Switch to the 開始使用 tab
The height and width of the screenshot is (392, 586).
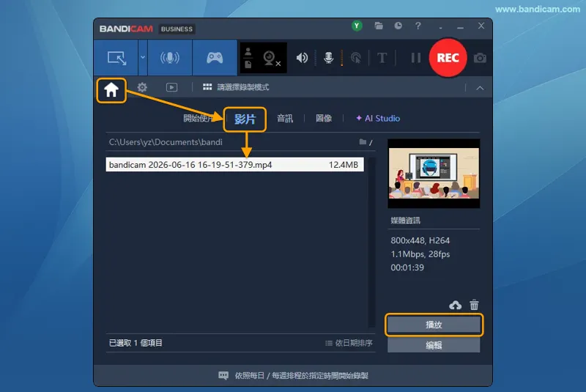click(198, 119)
